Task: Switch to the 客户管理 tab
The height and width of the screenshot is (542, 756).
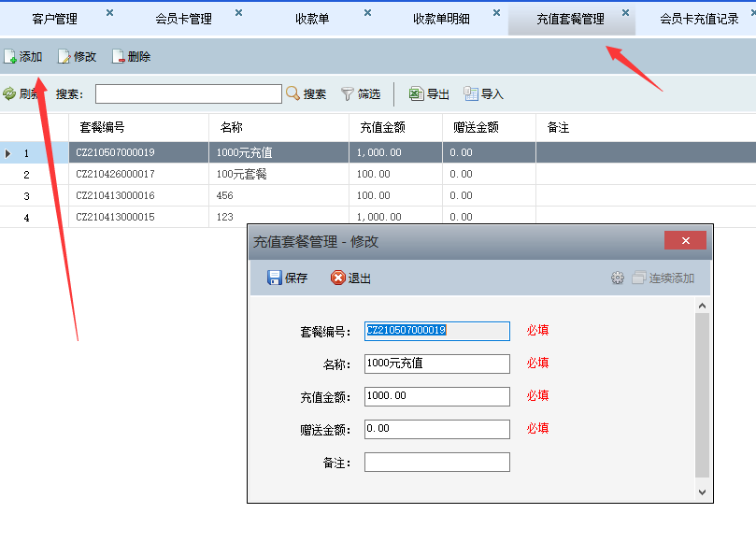Action: pyautogui.click(x=54, y=19)
